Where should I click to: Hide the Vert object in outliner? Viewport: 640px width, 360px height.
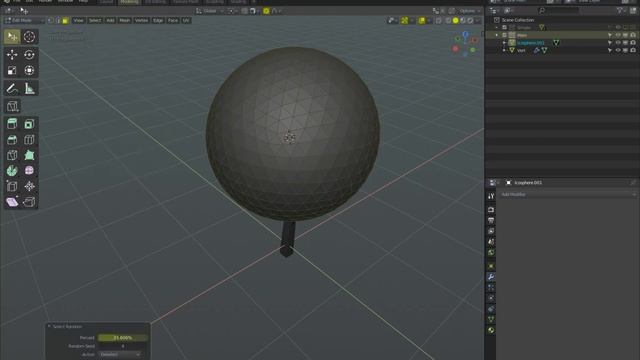click(618, 50)
